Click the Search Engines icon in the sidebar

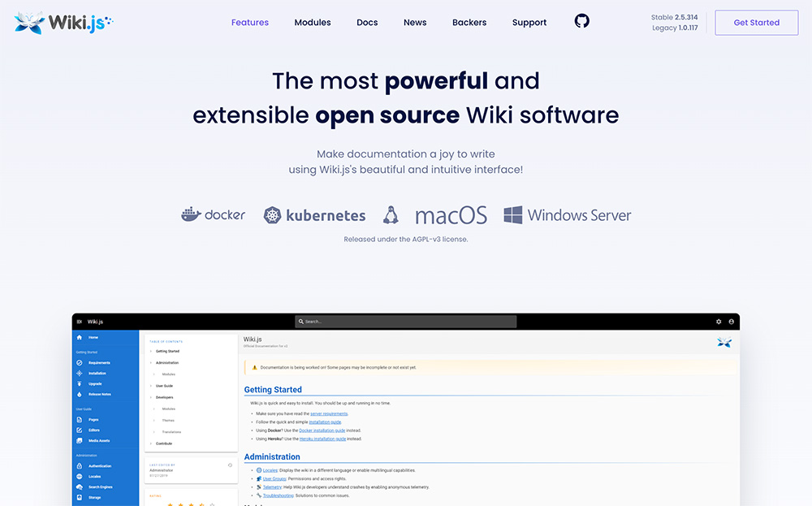[x=80, y=487]
